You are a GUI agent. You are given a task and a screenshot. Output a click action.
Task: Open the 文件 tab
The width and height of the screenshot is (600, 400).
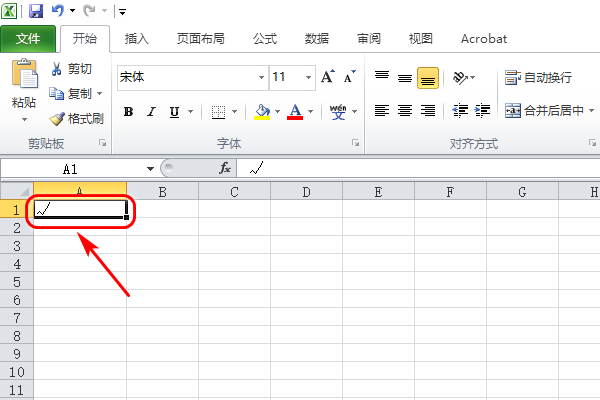click(x=28, y=39)
